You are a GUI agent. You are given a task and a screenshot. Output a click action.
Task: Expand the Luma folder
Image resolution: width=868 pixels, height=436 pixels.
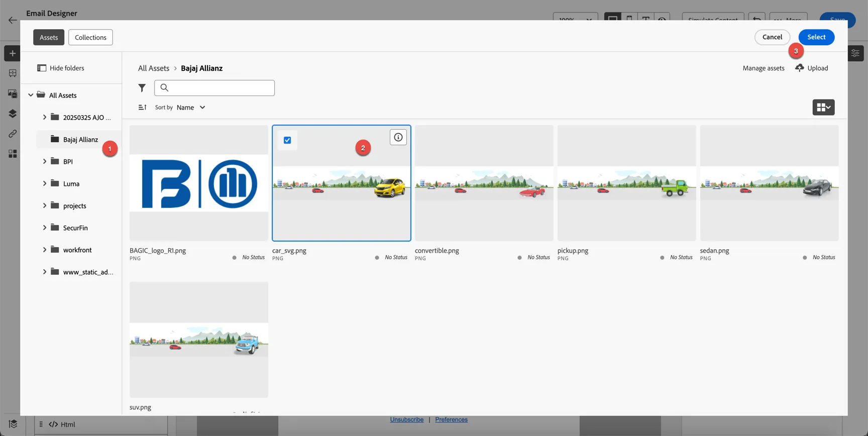coord(44,183)
